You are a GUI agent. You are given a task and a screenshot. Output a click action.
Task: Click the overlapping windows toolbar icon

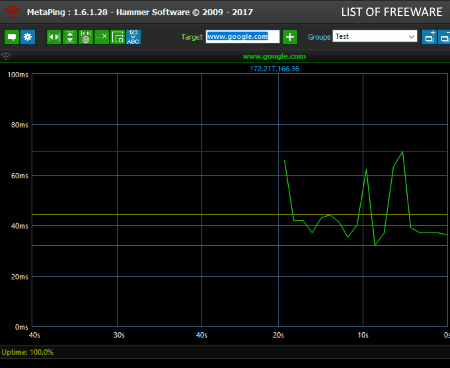(118, 37)
